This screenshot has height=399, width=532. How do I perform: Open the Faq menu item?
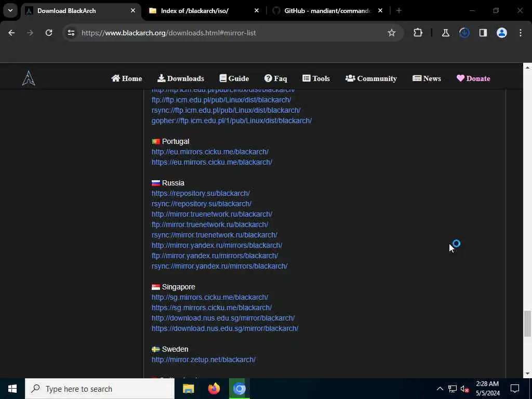275,78
